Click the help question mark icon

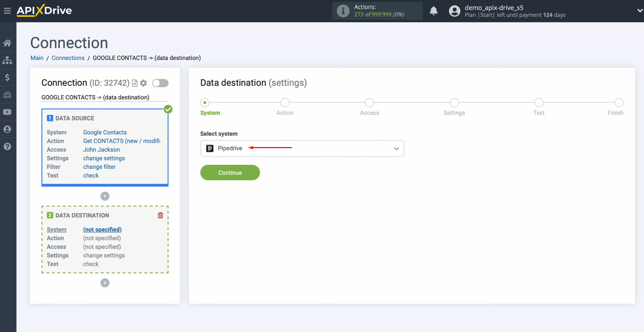pos(7,146)
